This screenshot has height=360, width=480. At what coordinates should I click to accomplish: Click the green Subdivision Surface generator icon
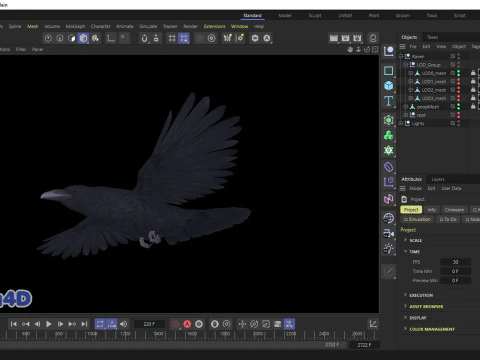(389, 120)
